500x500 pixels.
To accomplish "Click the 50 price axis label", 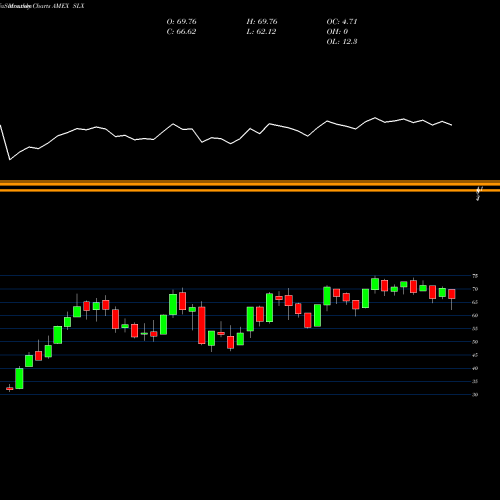I will pyautogui.click(x=475, y=342).
